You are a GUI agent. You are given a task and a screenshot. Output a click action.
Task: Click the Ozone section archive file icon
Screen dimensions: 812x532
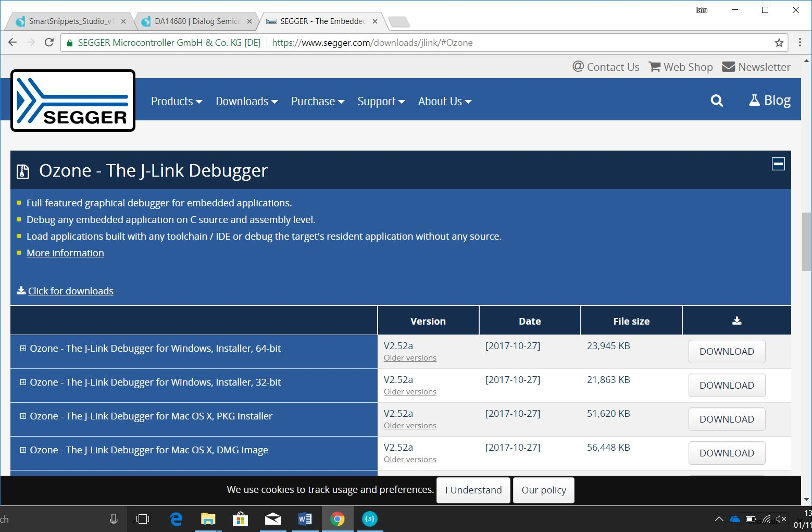pos(23,171)
